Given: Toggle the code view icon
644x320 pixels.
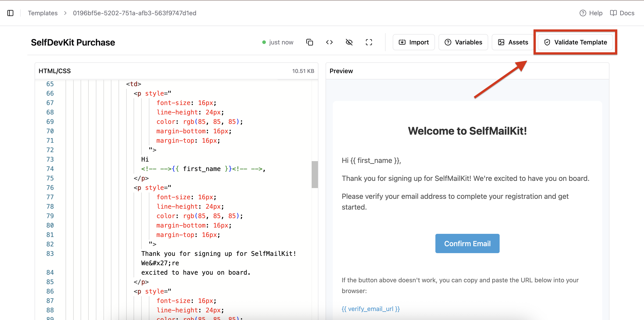Looking at the screenshot, I should click(329, 42).
